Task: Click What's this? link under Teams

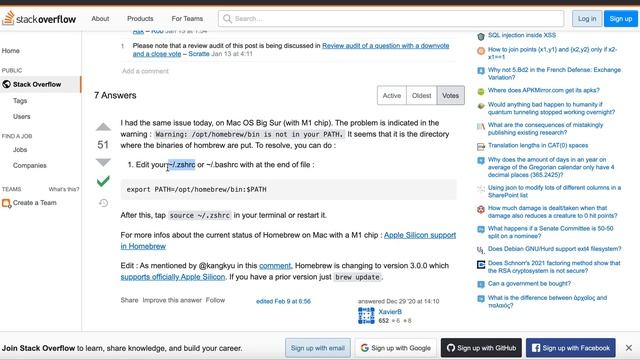Action: coord(64,189)
